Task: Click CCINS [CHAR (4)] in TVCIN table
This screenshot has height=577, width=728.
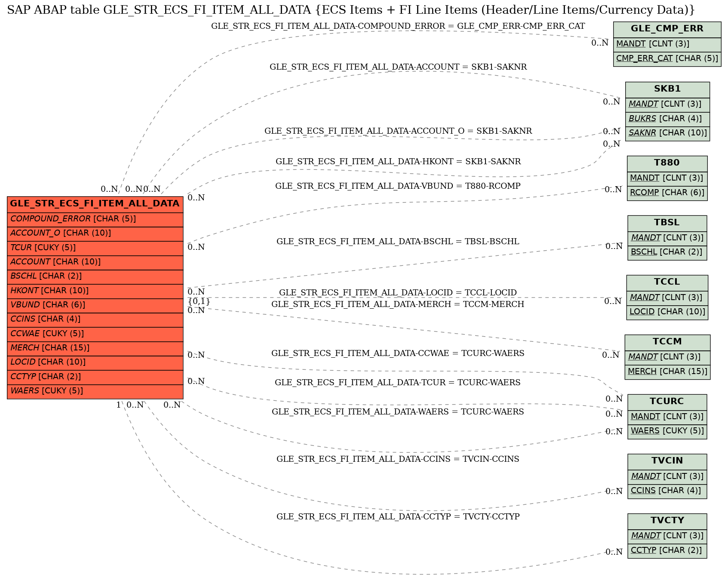Action: click(667, 491)
